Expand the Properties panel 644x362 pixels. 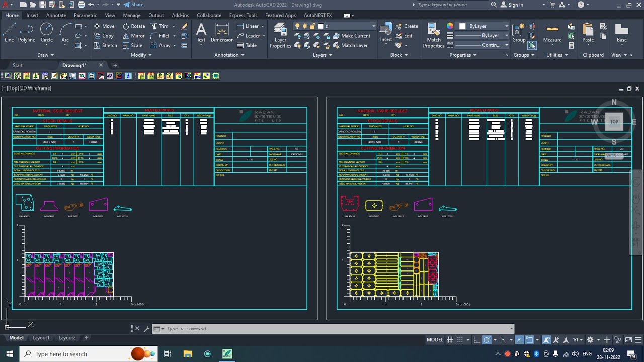[x=462, y=55]
